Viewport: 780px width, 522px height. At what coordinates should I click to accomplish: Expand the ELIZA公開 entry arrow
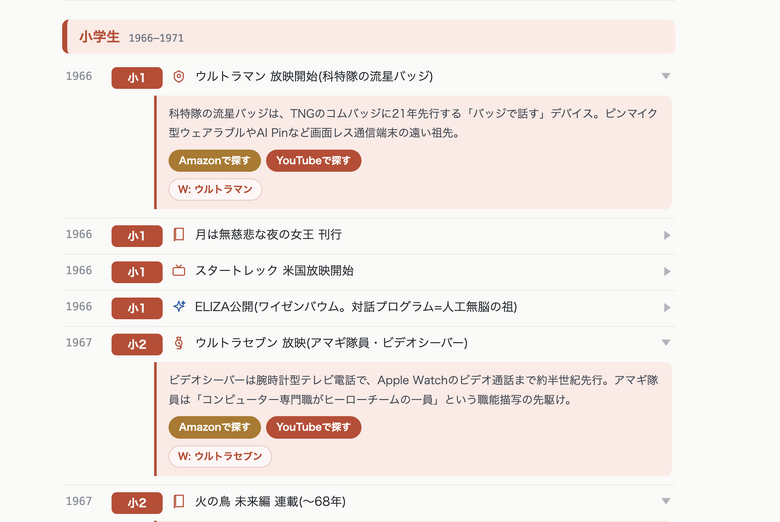pyautogui.click(x=667, y=308)
